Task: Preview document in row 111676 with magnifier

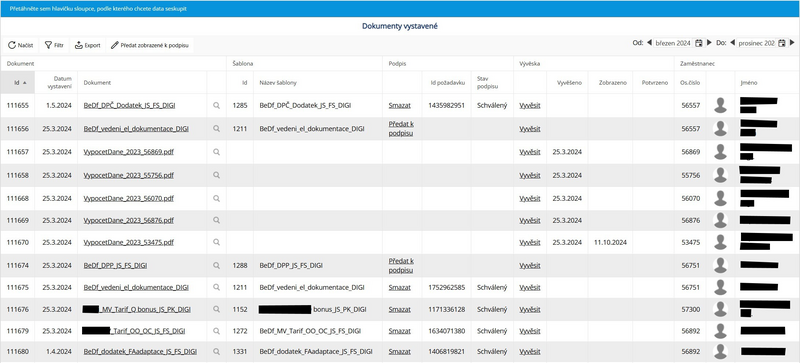Action: [216, 309]
